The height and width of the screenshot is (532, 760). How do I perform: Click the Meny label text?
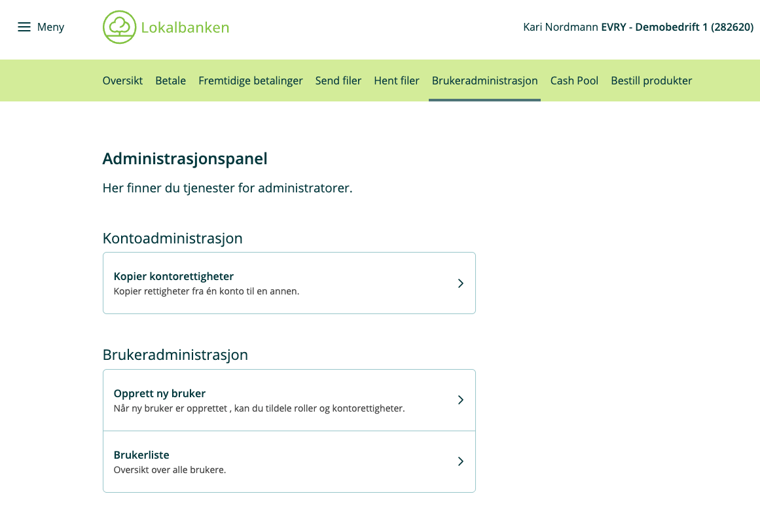tap(50, 27)
